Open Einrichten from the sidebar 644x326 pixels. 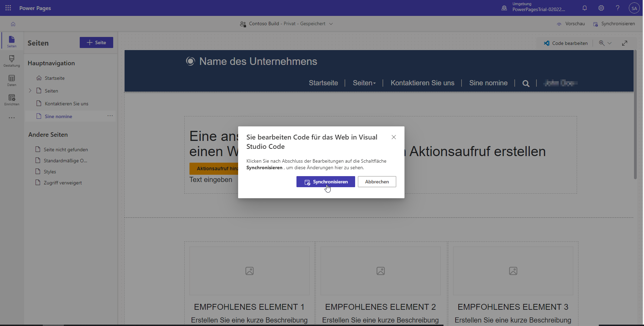(x=11, y=99)
